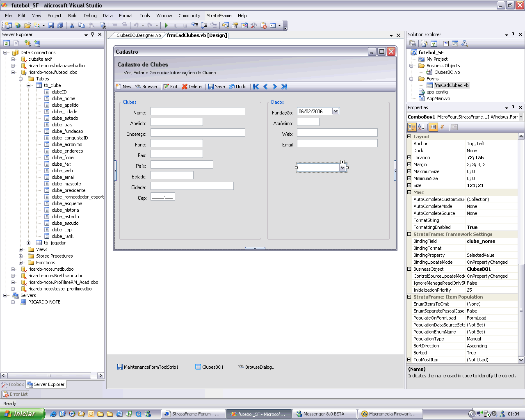The width and height of the screenshot is (525, 420).
Task: Click Show All Files in Solution Explorer
Action: [425, 43]
